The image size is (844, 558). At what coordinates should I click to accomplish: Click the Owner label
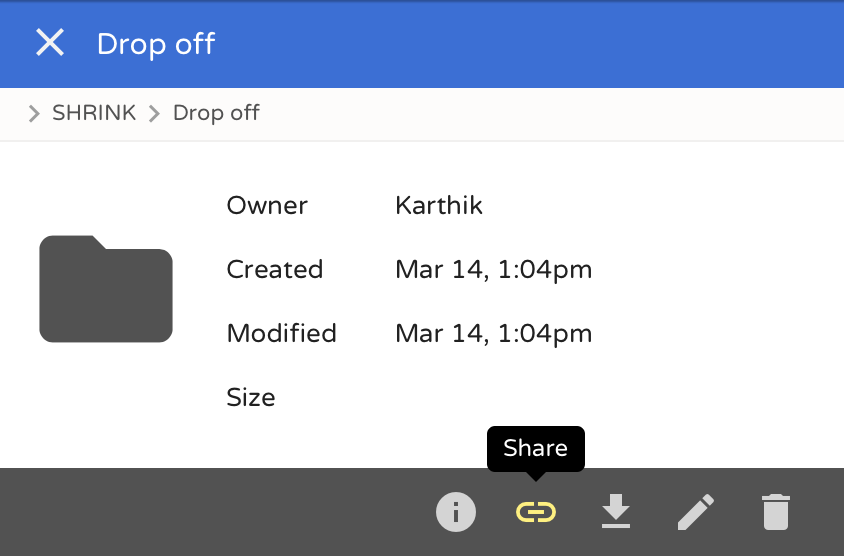pyautogui.click(x=267, y=206)
